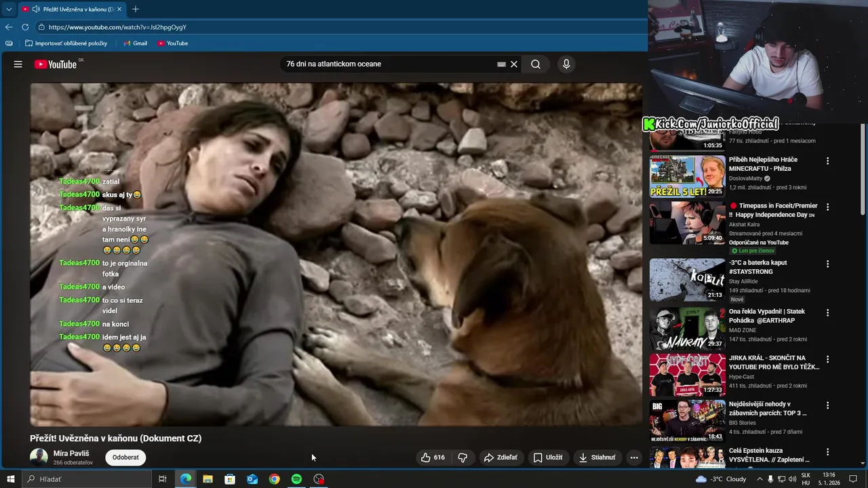Viewport: 868px width, 488px height.
Task: Click the page vertical scrollbar
Action: tap(863, 169)
